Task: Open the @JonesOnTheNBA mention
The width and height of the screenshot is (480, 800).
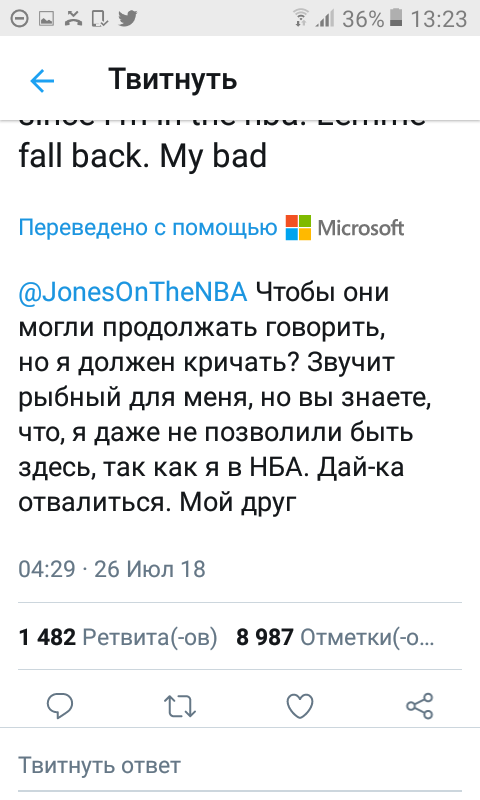Action: [x=133, y=292]
